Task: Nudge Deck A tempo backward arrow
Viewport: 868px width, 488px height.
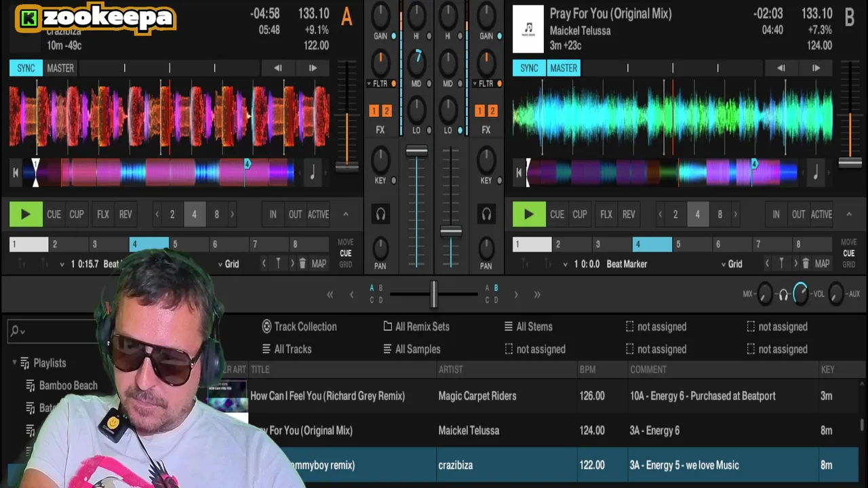Action: tap(277, 68)
